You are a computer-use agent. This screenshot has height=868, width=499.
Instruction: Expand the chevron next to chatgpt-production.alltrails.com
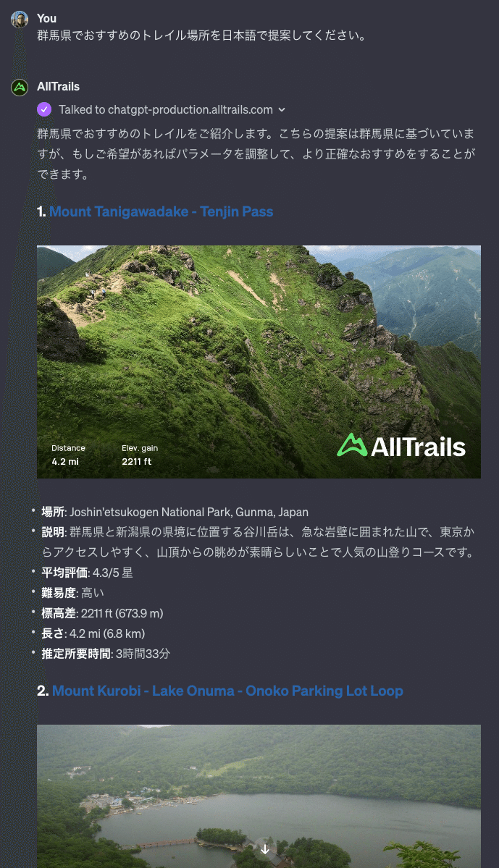coord(282,109)
